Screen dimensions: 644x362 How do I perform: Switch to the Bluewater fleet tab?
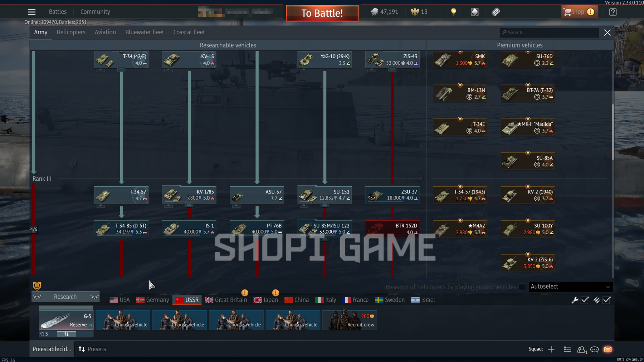(145, 32)
